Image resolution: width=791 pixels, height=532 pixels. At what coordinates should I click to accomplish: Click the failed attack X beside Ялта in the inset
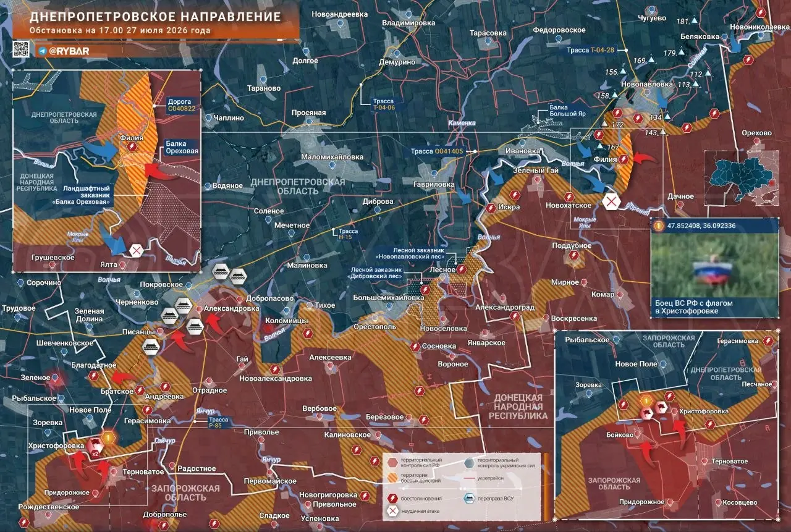(x=135, y=251)
